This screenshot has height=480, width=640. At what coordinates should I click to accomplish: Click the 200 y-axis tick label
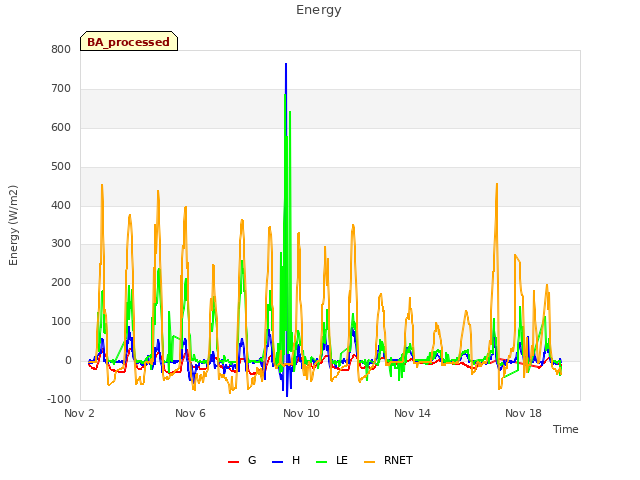[61, 282]
